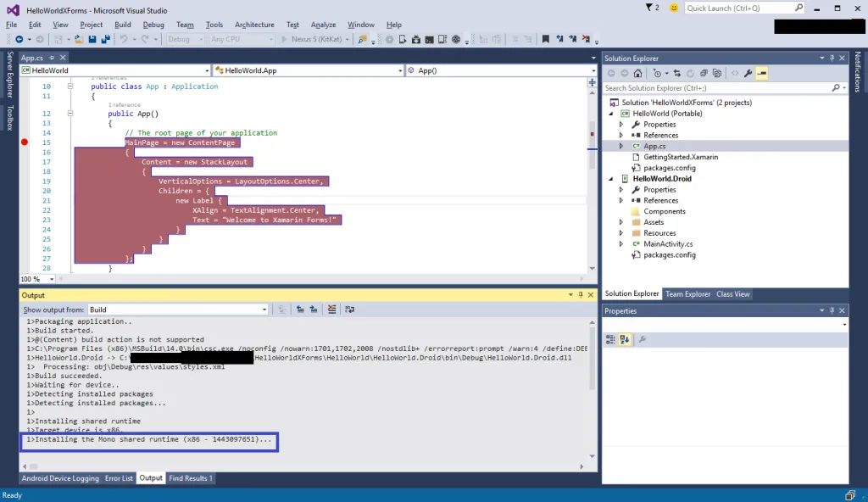Toggle Word Wrap in Output toolbar
The image size is (868, 502).
(x=349, y=310)
